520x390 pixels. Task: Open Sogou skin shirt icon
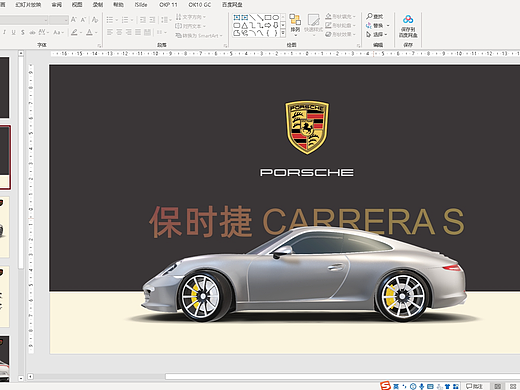448,386
